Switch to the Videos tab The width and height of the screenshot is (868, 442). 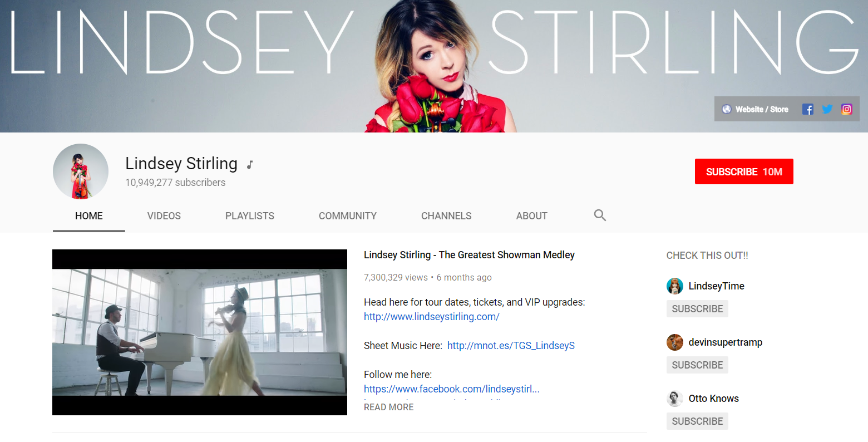tap(164, 216)
